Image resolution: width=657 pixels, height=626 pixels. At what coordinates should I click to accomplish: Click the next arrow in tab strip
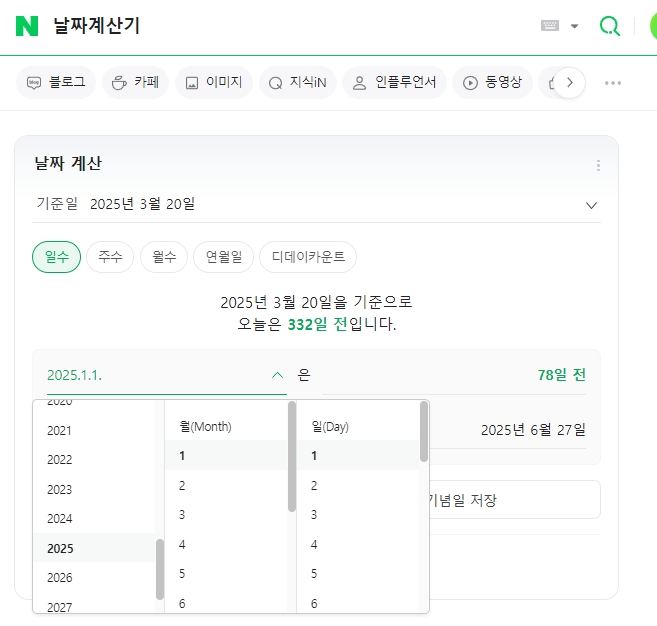(x=569, y=83)
